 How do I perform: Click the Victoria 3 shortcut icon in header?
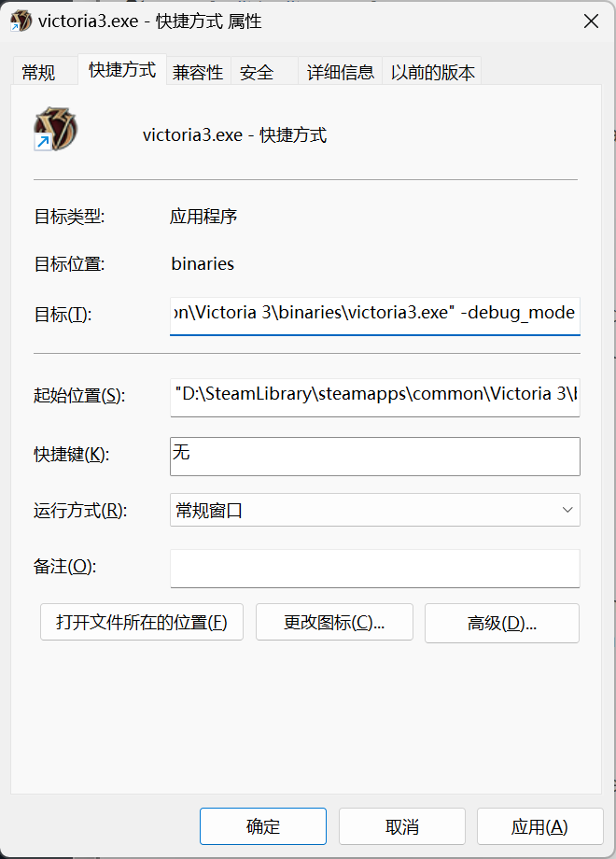(55, 129)
